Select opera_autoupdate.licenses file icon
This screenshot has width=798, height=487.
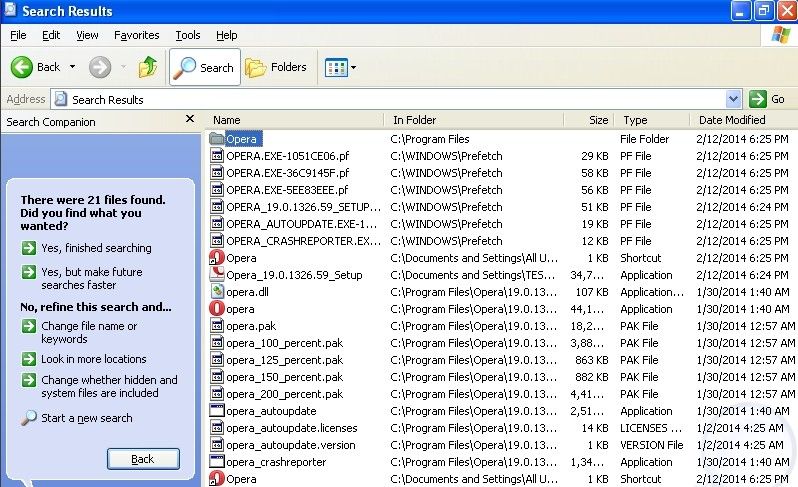pyautogui.click(x=217, y=428)
